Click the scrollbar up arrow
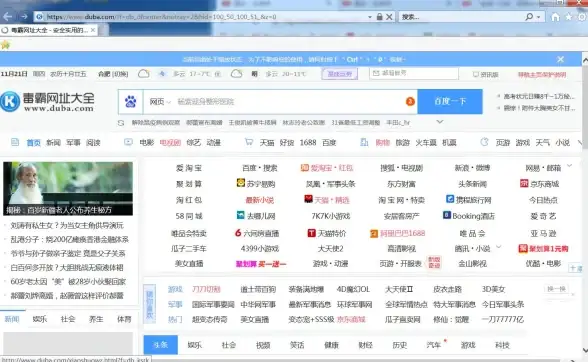The width and height of the screenshot is (588, 362). pos(585,60)
